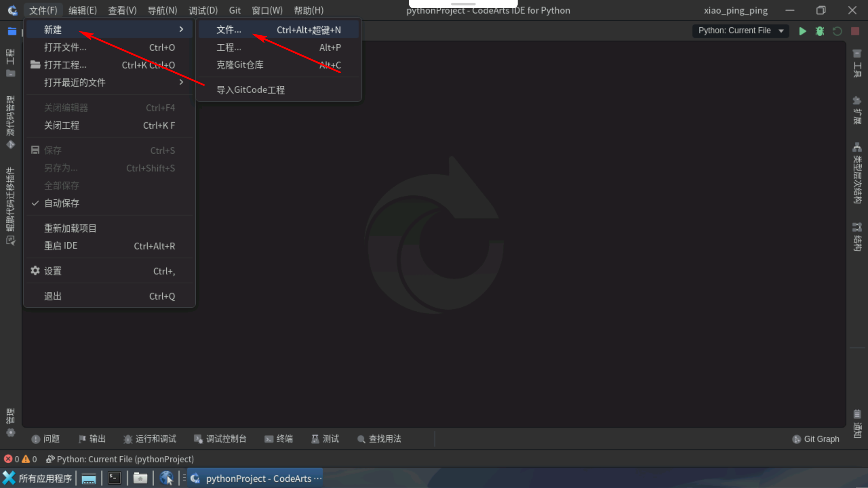Stop execution with the red square icon
The width and height of the screenshot is (868, 488).
tap(855, 31)
